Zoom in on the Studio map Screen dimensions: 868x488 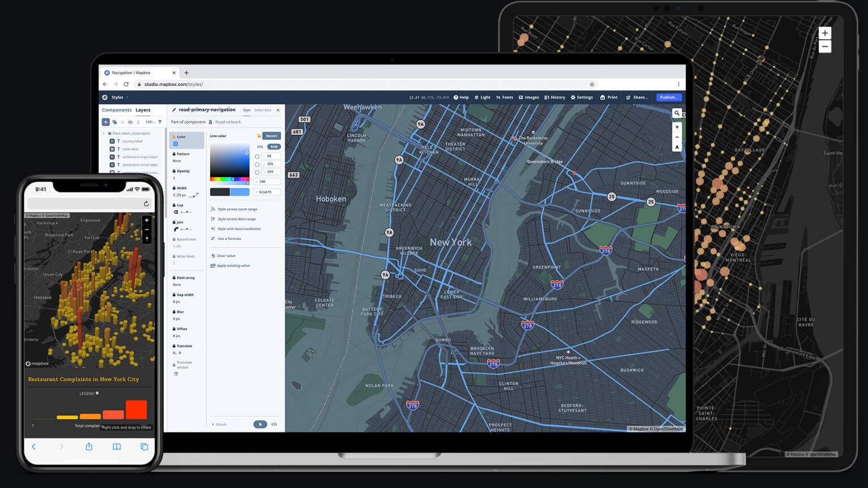point(677,127)
